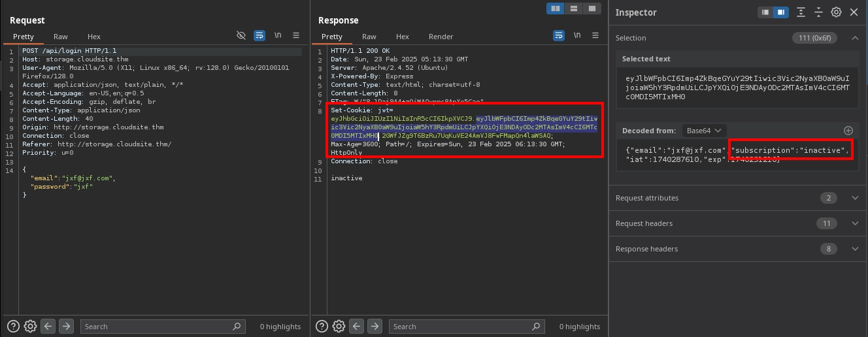
Task: Expand the Request attributes section
Action: [854, 198]
